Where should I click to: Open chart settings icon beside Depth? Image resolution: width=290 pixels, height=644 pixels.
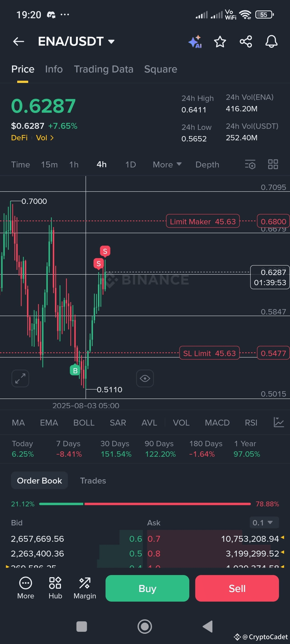[250, 164]
